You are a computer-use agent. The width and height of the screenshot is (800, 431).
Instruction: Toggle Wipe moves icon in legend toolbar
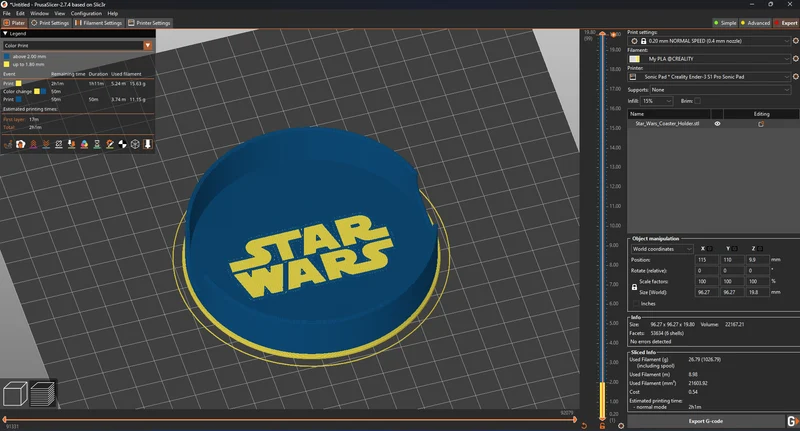pos(20,144)
